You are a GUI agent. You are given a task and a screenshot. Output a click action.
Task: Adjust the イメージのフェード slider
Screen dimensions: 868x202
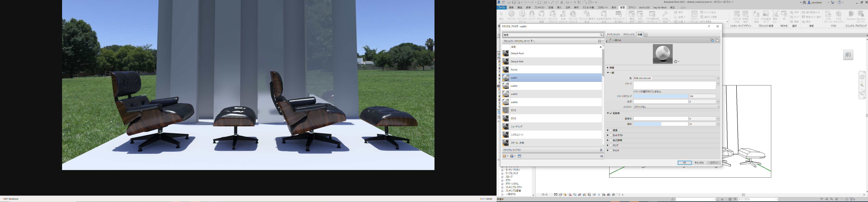click(x=661, y=96)
